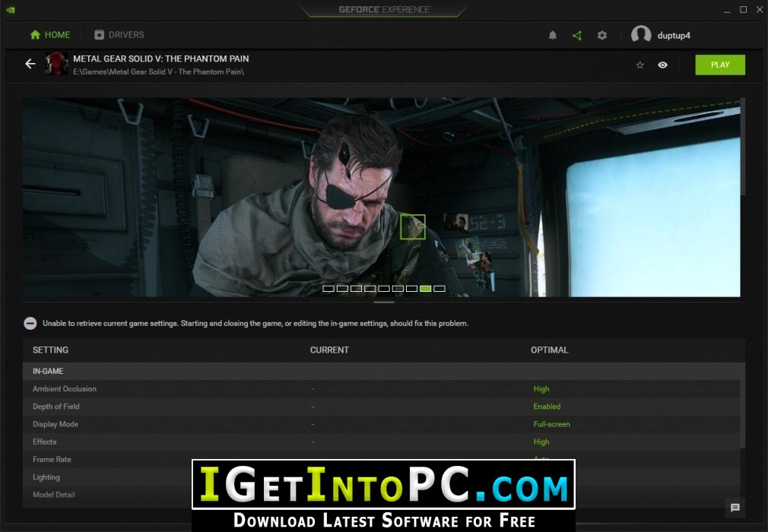Click the divider handle below the screenshot

(384, 302)
